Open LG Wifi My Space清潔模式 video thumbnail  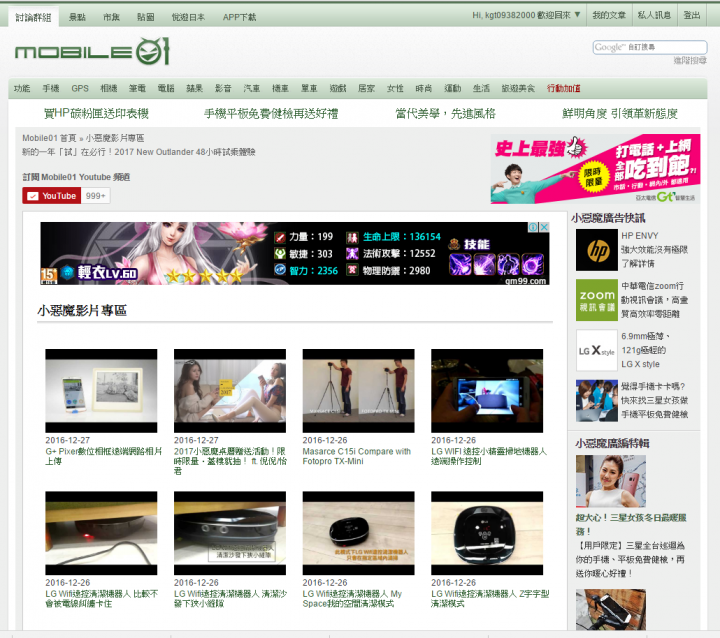click(358, 533)
